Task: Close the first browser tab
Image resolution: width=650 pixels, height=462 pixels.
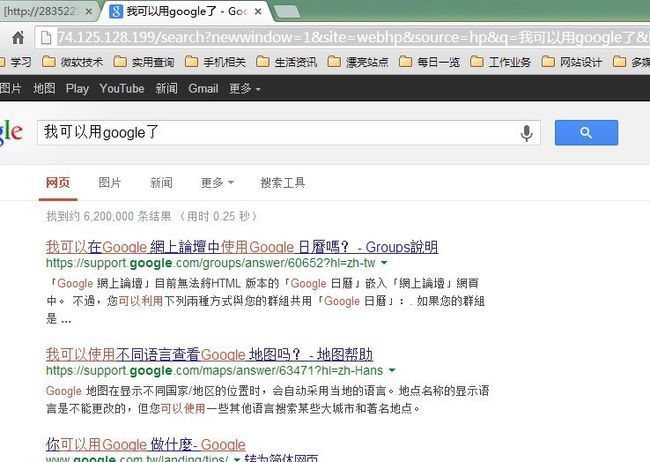Action: pyautogui.click(x=89, y=12)
